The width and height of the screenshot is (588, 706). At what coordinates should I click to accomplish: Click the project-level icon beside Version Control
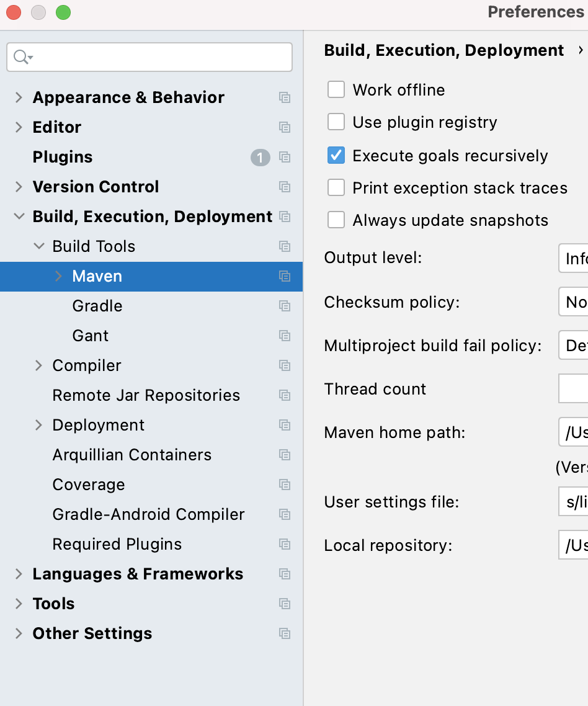pyautogui.click(x=285, y=187)
